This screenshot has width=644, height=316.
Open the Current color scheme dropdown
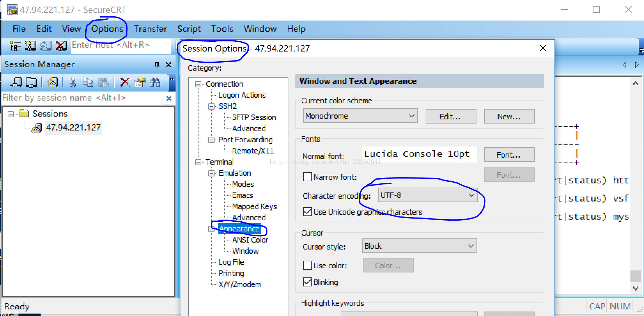pyautogui.click(x=360, y=116)
